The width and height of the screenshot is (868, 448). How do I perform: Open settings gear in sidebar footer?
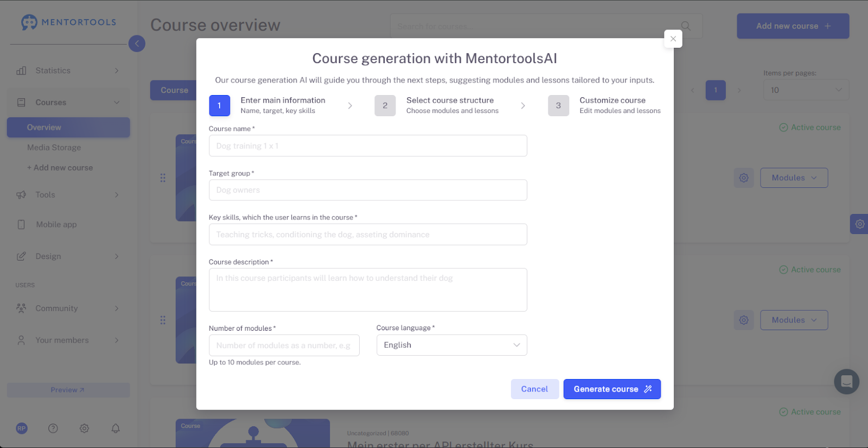click(85, 428)
